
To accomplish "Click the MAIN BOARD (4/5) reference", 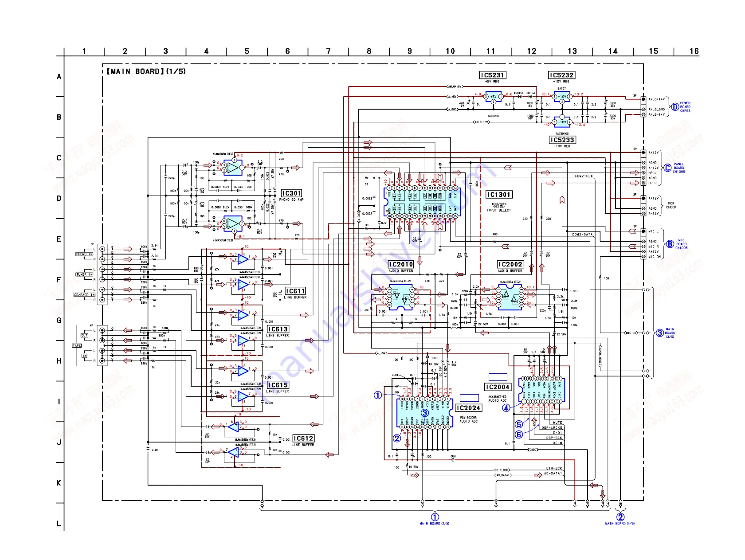I will point(620,524).
